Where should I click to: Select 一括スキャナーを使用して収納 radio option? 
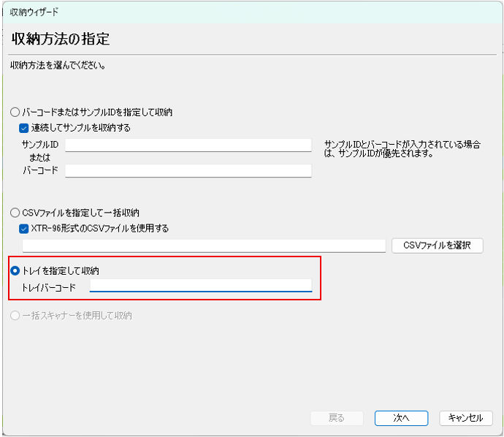(16, 316)
